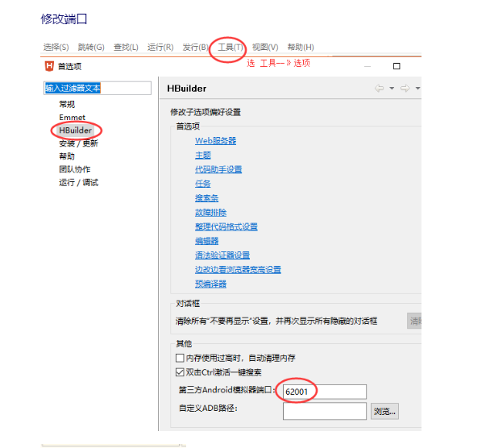Open the 任务 settings link

pos(203,184)
